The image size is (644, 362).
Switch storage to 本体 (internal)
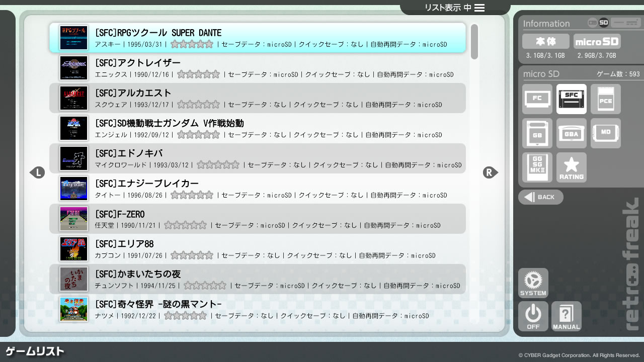tap(546, 41)
